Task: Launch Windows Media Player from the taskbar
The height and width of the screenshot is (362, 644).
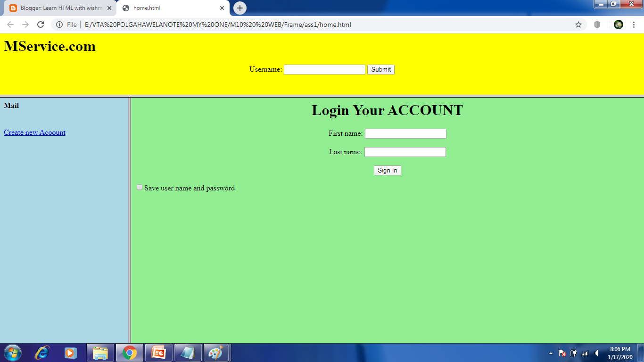Action: [x=71, y=353]
